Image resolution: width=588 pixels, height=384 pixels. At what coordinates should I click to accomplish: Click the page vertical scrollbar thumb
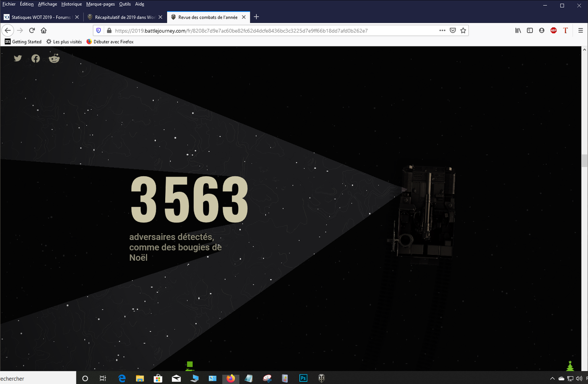tap(584, 160)
